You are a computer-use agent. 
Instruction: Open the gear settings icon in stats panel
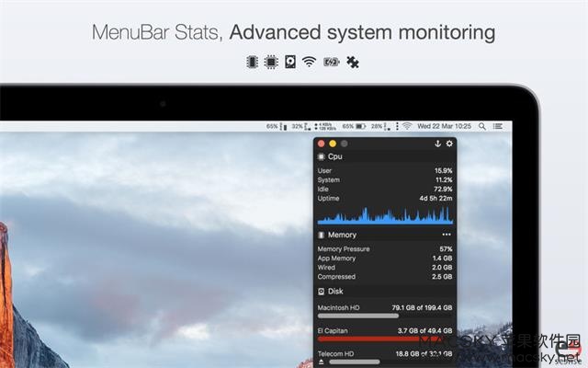[449, 144]
